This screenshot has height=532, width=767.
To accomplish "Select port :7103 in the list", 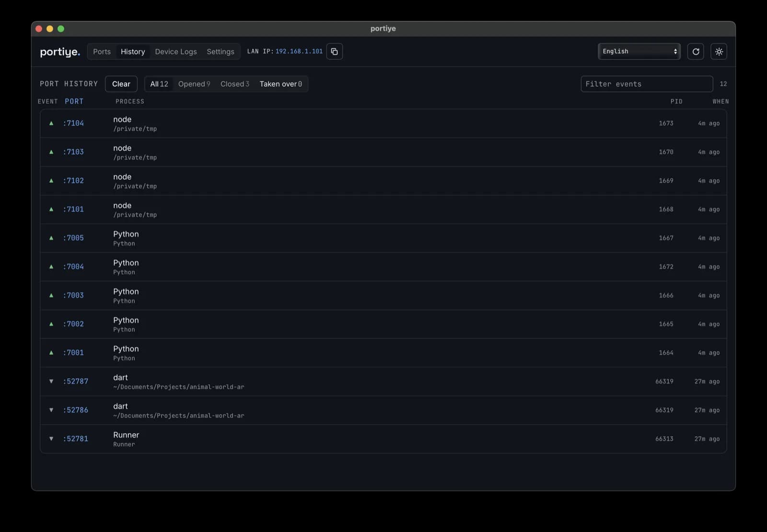I will point(73,152).
